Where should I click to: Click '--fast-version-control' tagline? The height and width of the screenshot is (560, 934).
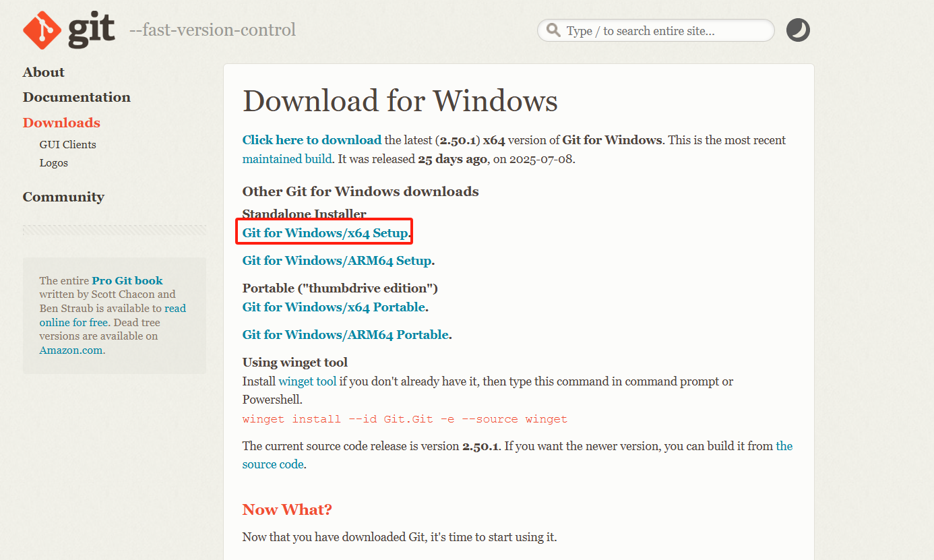pyautogui.click(x=212, y=30)
